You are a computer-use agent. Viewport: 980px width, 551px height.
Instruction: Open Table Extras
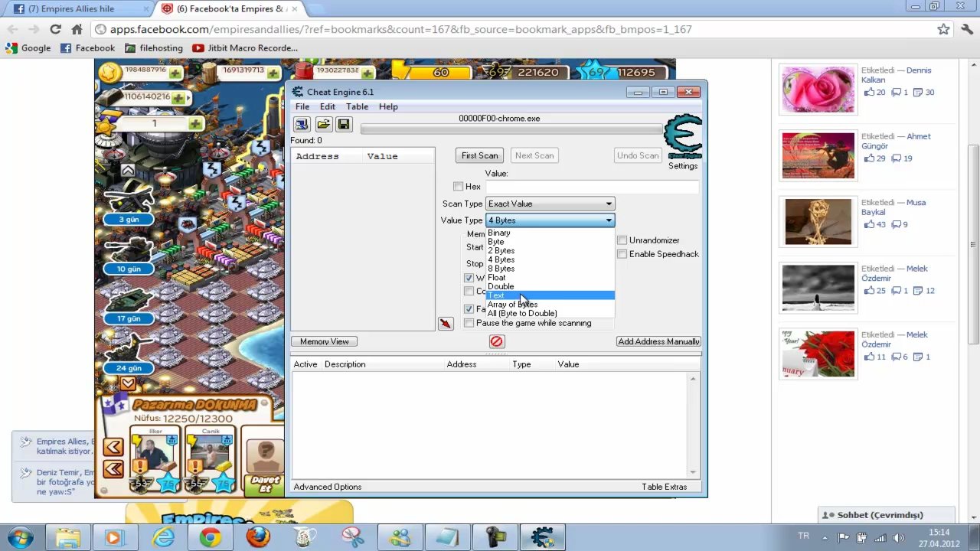(x=664, y=487)
